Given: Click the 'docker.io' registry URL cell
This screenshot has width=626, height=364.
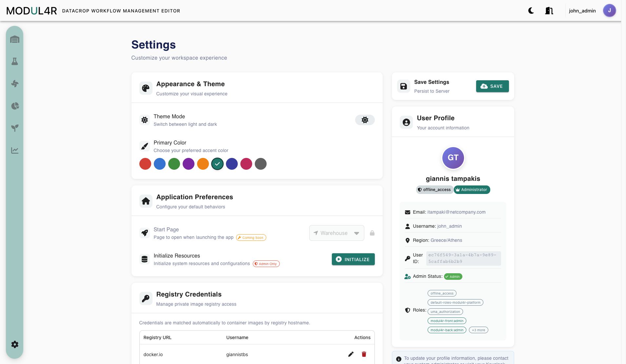Looking at the screenshot, I should tap(153, 354).
